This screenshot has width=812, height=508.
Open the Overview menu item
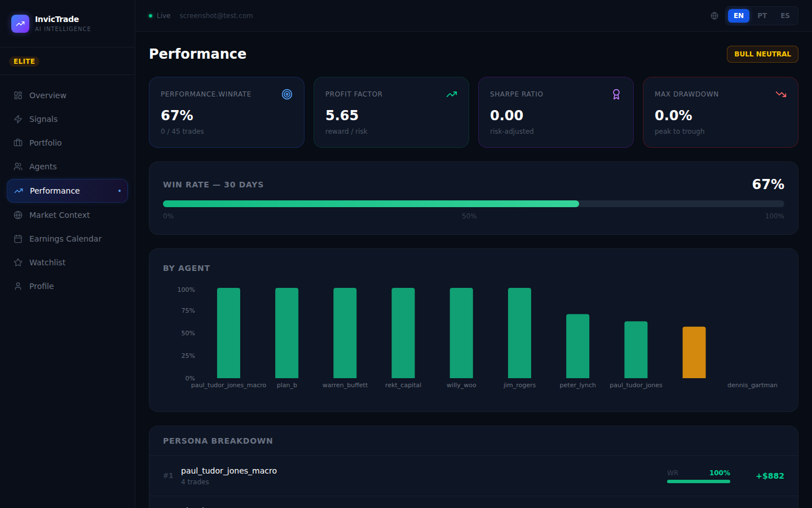click(x=47, y=95)
